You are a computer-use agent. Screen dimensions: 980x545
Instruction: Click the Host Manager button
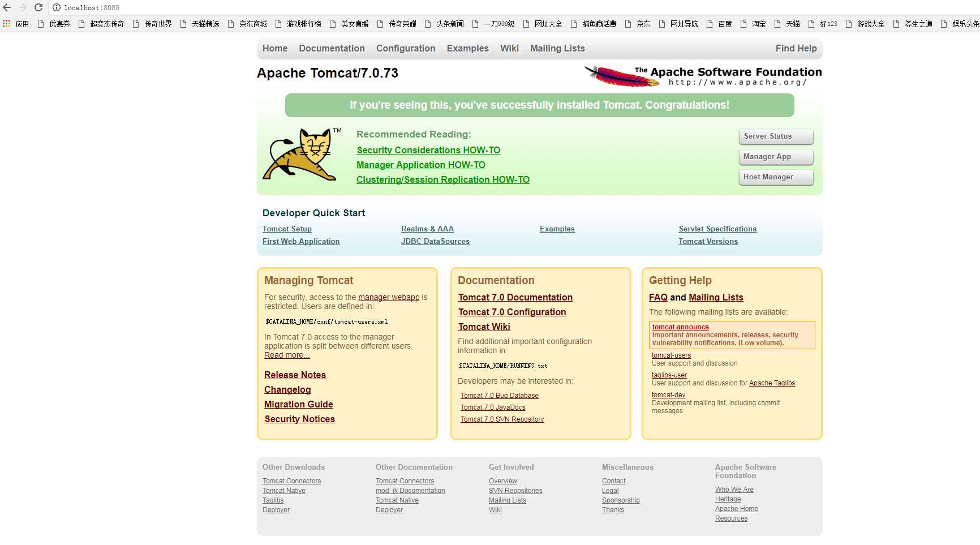[x=776, y=177]
